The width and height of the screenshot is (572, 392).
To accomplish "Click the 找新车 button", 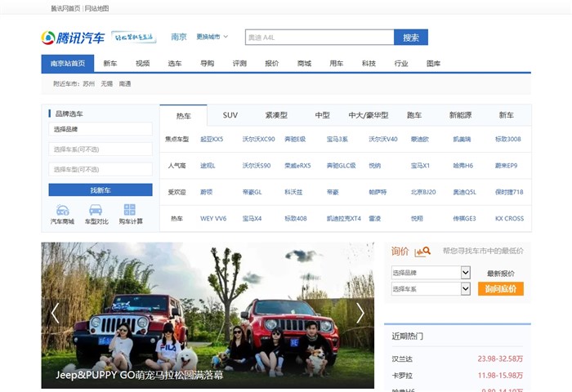I will (x=101, y=190).
